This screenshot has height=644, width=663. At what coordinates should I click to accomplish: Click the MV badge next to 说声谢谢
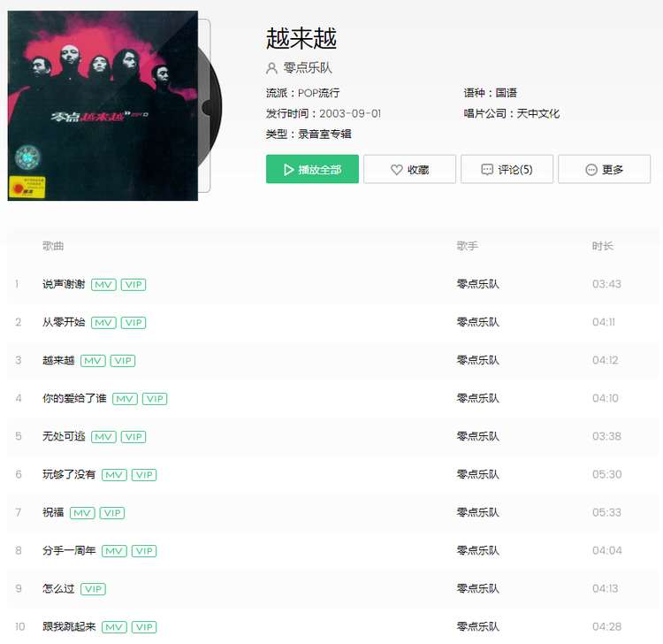click(103, 284)
